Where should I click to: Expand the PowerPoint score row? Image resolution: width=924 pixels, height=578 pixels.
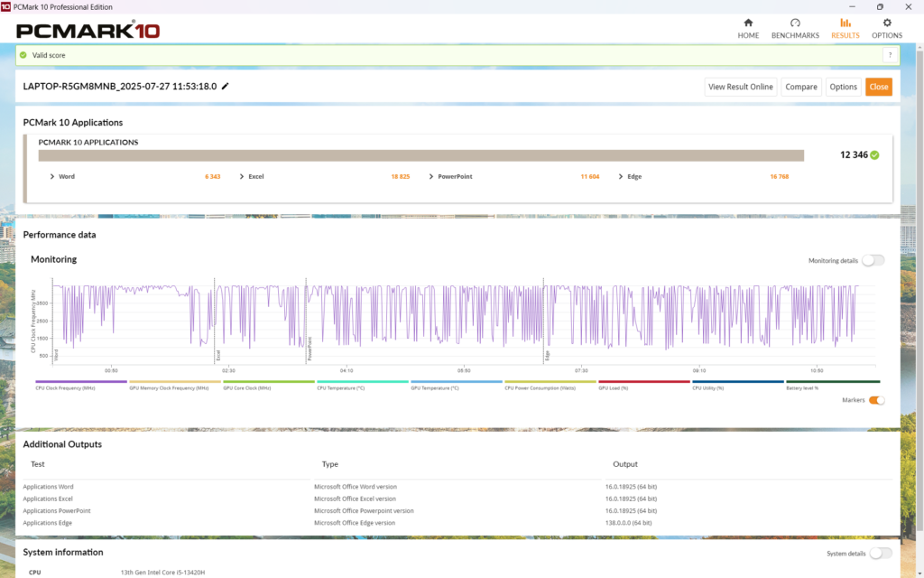(x=430, y=177)
